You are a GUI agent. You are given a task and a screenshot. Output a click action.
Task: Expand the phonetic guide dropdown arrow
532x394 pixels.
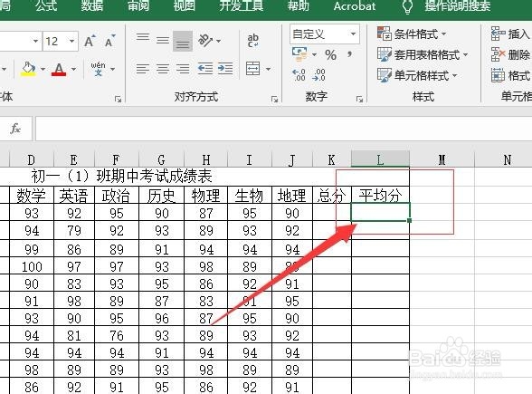tap(112, 69)
